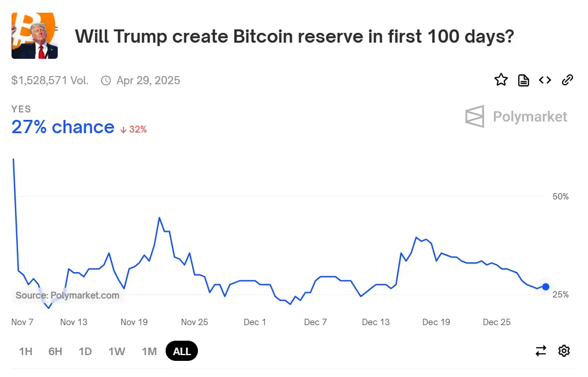Enable the 1D chart range
The width and height of the screenshot is (588, 377).
pyautogui.click(x=85, y=350)
